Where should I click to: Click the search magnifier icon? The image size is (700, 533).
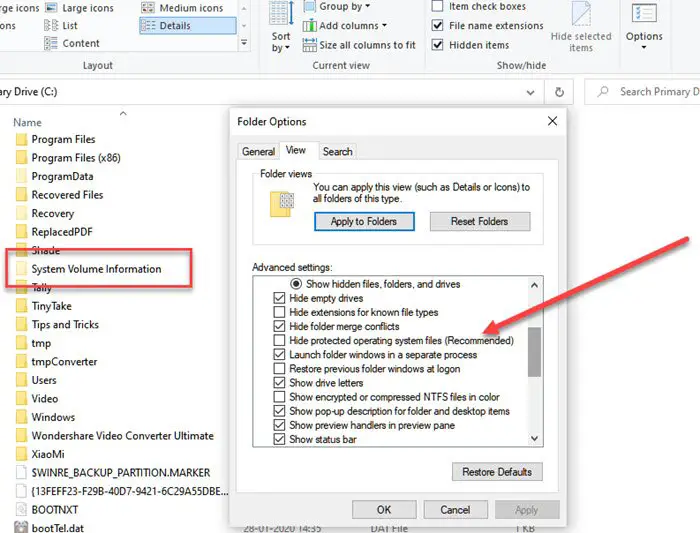(x=603, y=92)
